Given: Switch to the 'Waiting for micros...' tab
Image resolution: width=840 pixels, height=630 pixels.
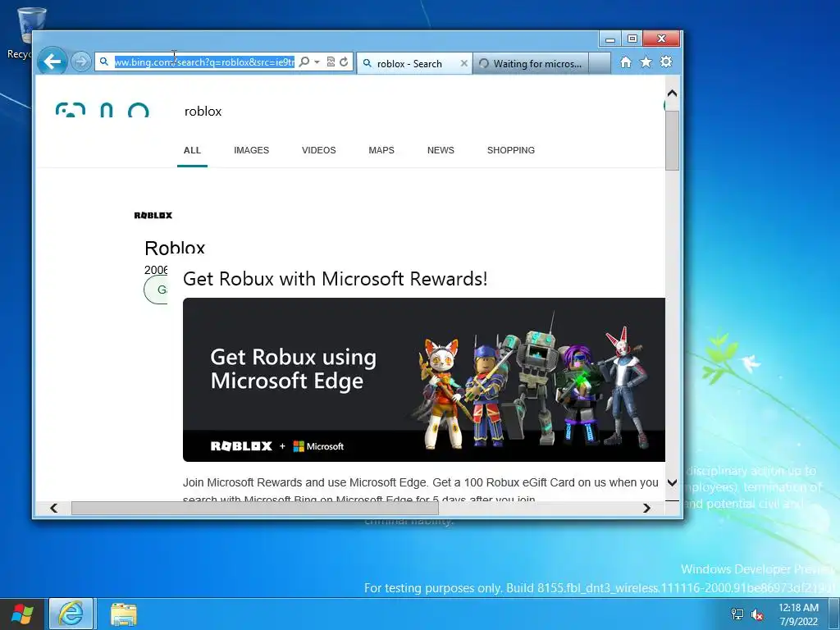Looking at the screenshot, I should pos(531,64).
